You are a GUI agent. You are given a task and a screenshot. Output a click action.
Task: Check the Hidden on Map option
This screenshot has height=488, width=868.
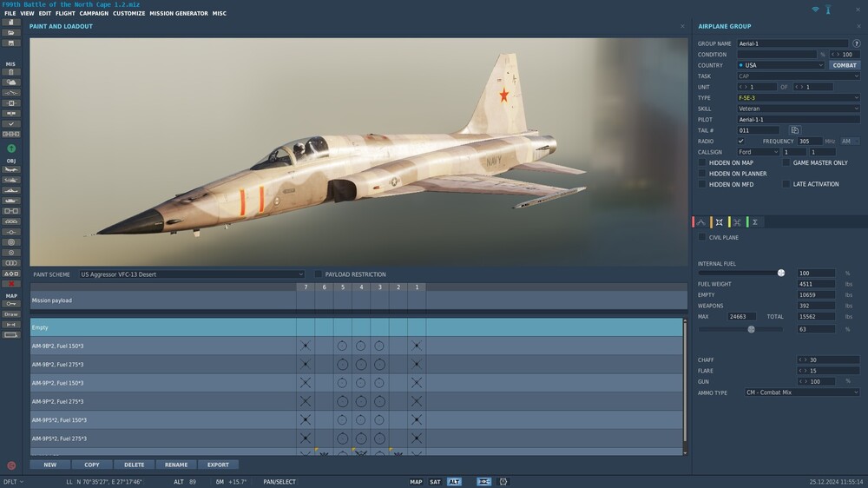(701, 163)
